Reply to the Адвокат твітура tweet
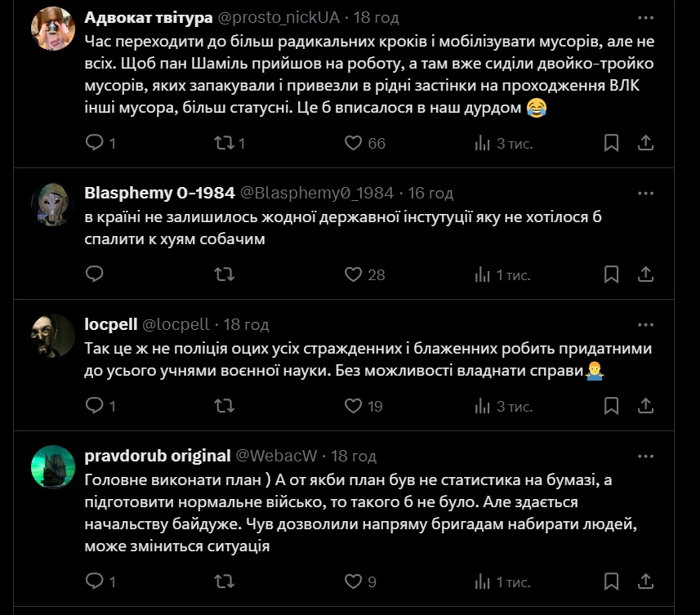This screenshot has height=615, width=700. pyautogui.click(x=95, y=143)
